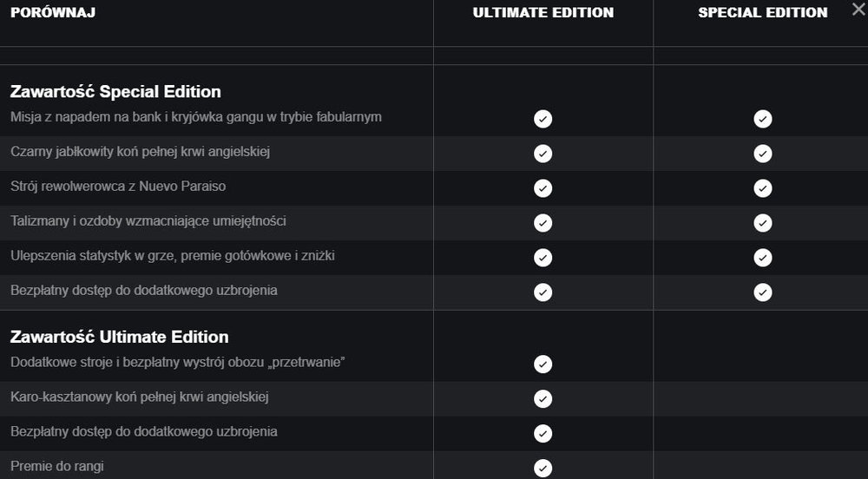Click the Zawartość Special Edition section title
868x479 pixels.
(115, 92)
